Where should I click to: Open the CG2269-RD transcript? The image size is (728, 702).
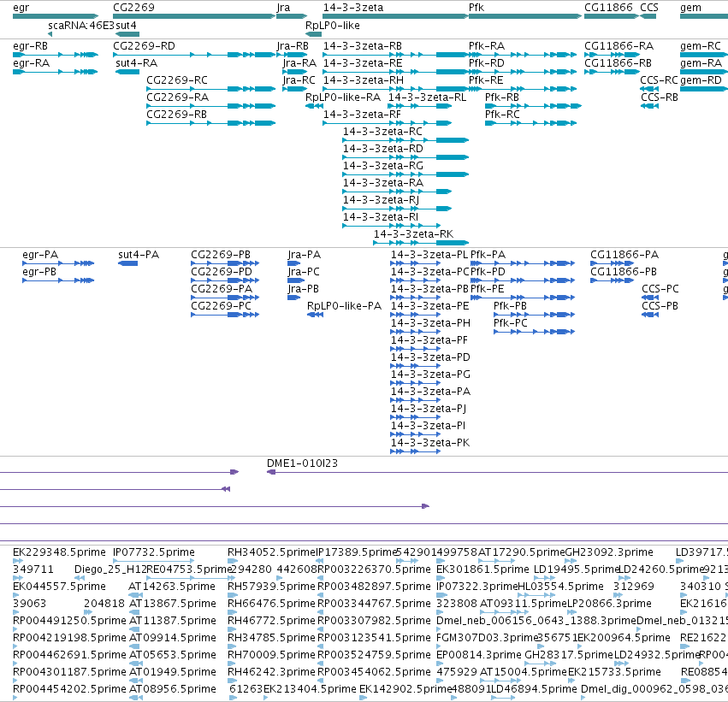tap(194, 55)
